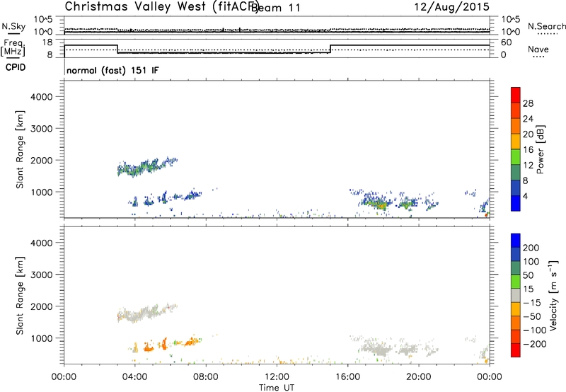566x392 pixels.
Task: Click the title 'Christmas Valley West (fitACF)'
Action: point(161,7)
